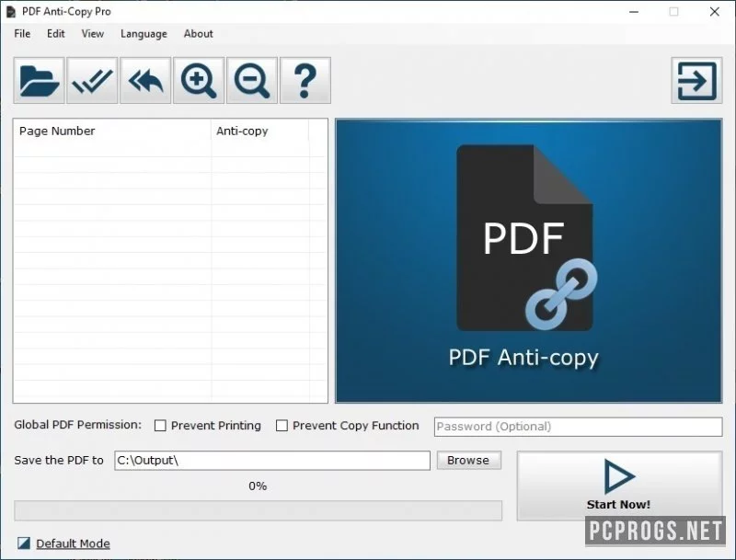The height and width of the screenshot is (560, 736).
Task: Click the 0% progress text
Action: click(x=258, y=486)
